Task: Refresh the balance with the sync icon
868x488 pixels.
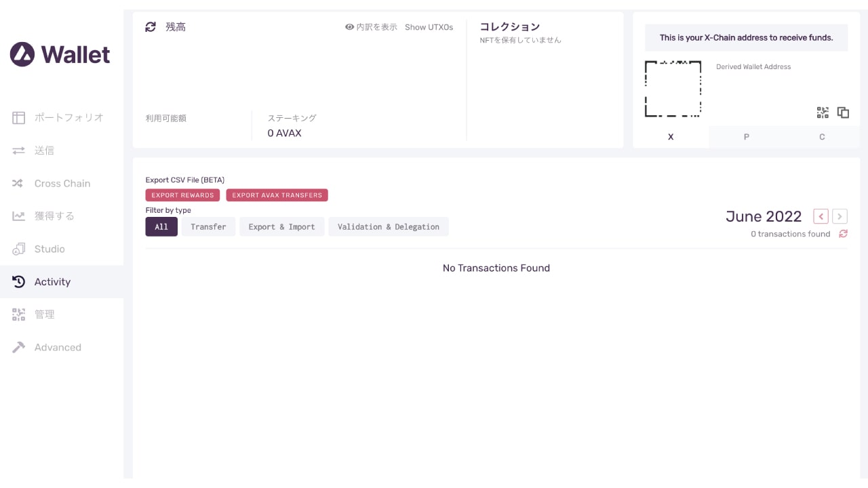Action: click(x=151, y=27)
